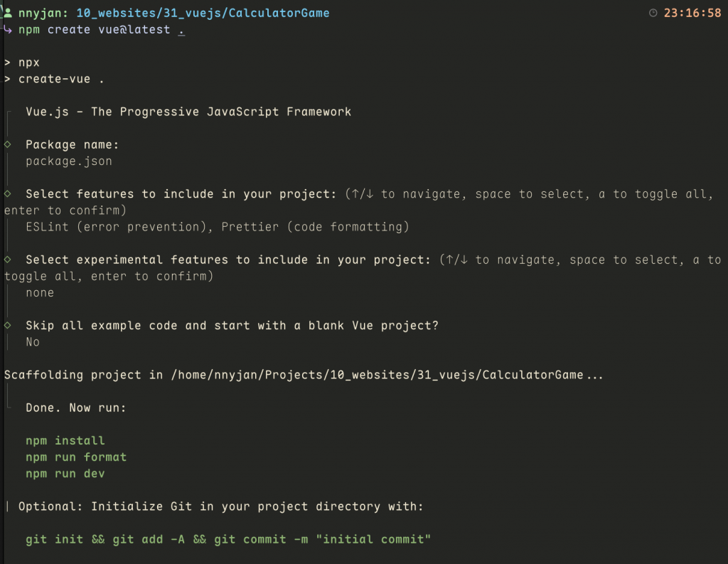Screen dimensions: 728x564
Task: Click the git init command line
Action: [x=228, y=539]
